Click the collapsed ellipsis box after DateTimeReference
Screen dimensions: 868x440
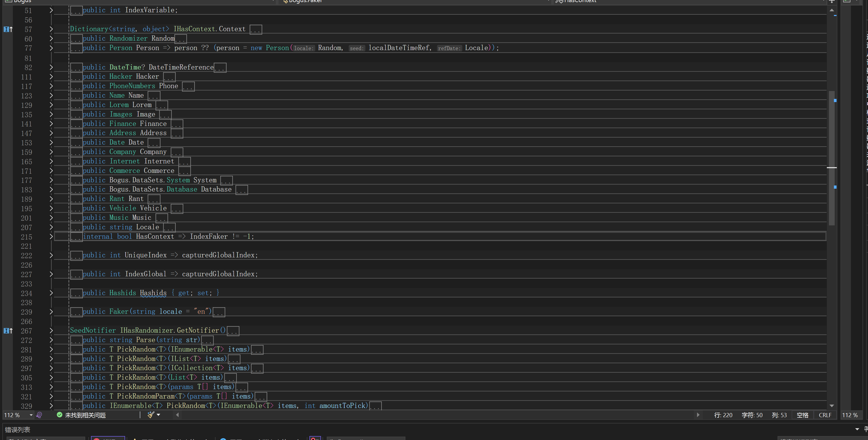tap(220, 67)
